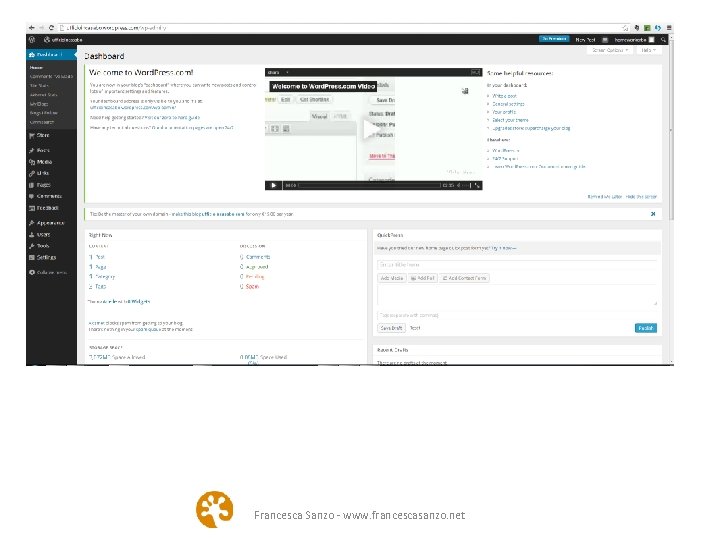Screen dimensions: 720x540
Task: Click the user avatar in admin bar
Action: 651,40
